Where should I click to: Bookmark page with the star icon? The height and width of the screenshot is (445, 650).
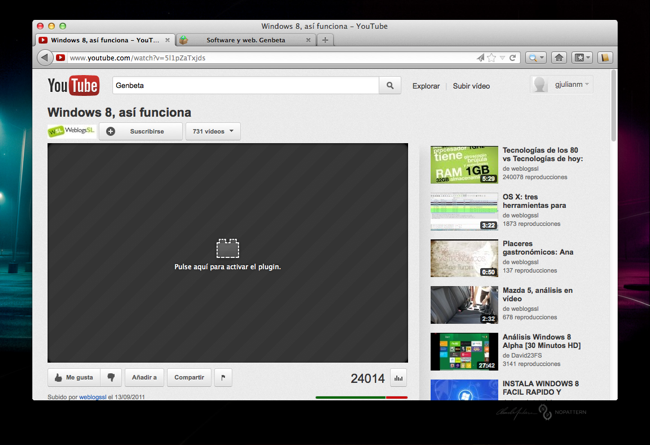(x=492, y=58)
